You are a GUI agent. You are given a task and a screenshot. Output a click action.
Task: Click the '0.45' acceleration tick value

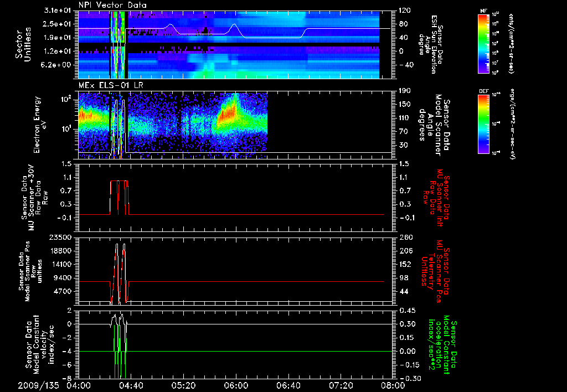click(407, 311)
